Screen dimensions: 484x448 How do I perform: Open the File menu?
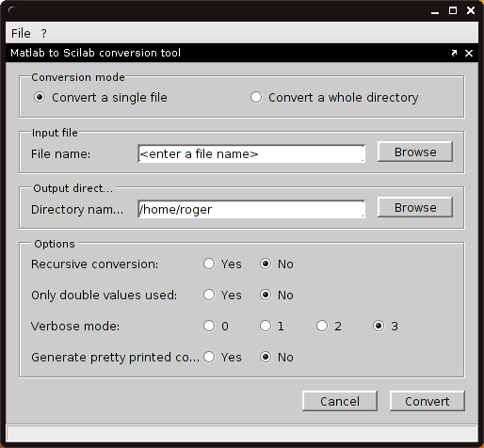click(21, 33)
